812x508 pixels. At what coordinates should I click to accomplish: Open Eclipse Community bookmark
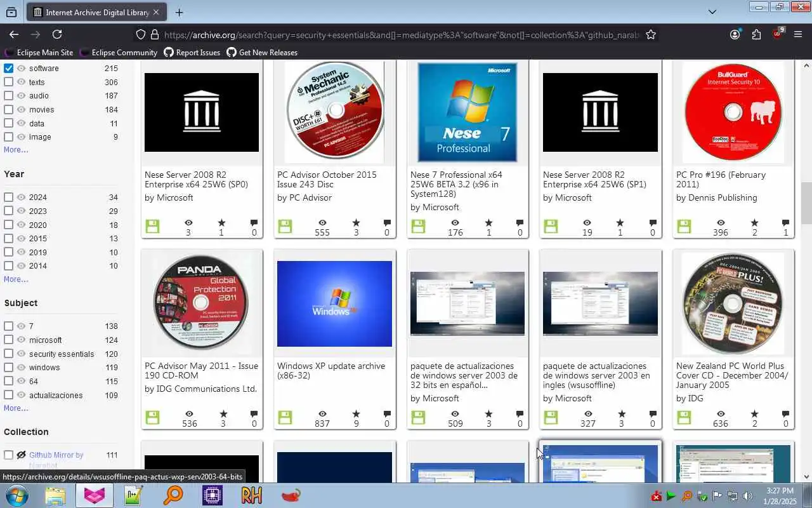coord(117,52)
